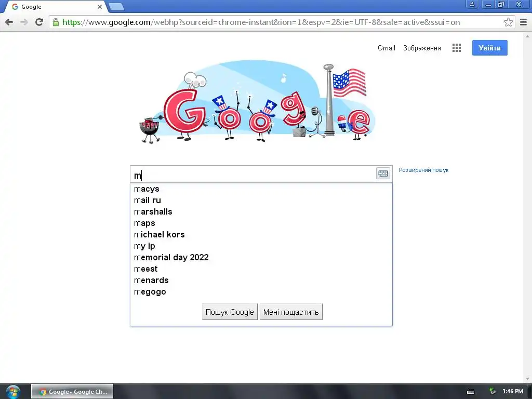Choose the marshalls suggestion
The width and height of the screenshot is (532, 399).
[x=261, y=212]
